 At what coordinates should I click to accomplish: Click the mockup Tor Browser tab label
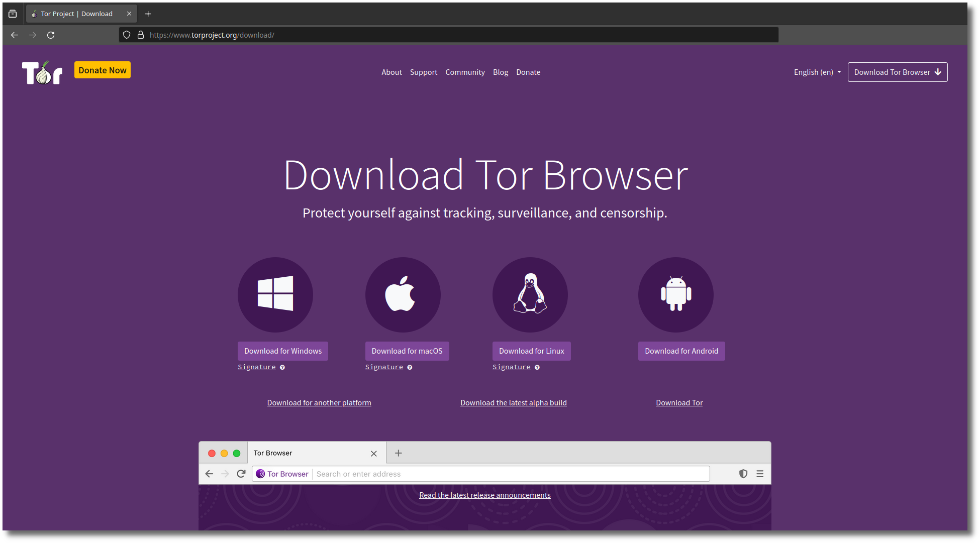coord(273,453)
